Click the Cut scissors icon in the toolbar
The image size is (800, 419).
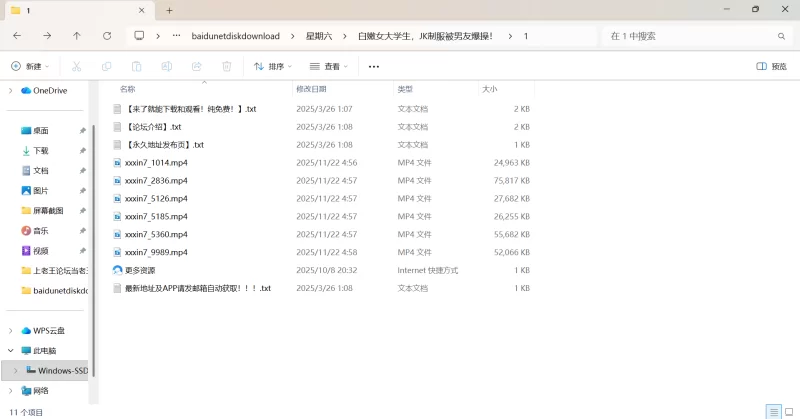pos(75,67)
